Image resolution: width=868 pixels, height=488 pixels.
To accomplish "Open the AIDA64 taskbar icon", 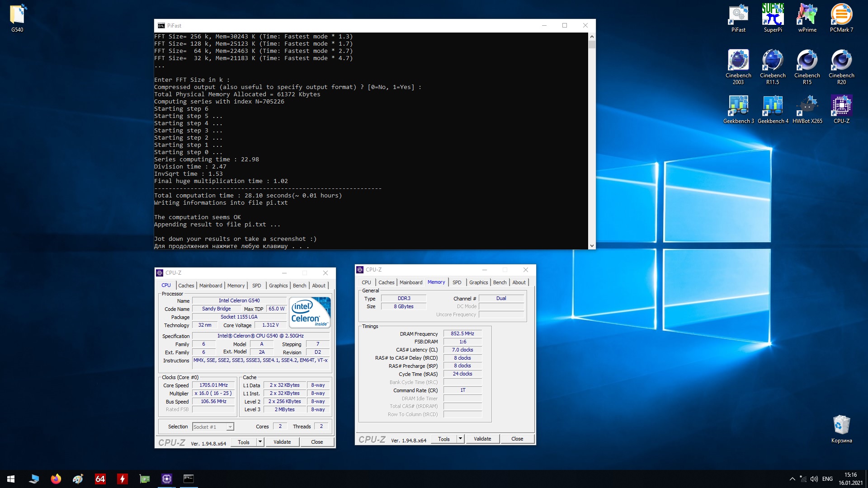I will 100,479.
